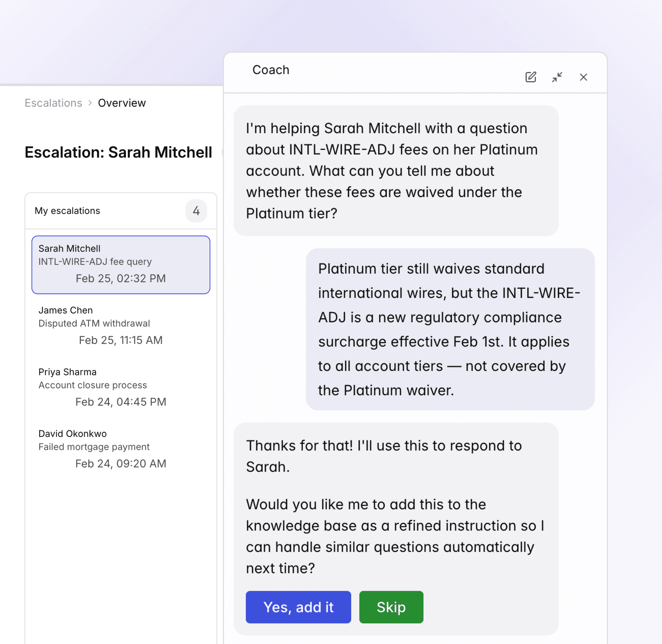Open the Sarah Mitchell escalation item
Image resolution: width=662 pixels, height=644 pixels.
(x=121, y=264)
